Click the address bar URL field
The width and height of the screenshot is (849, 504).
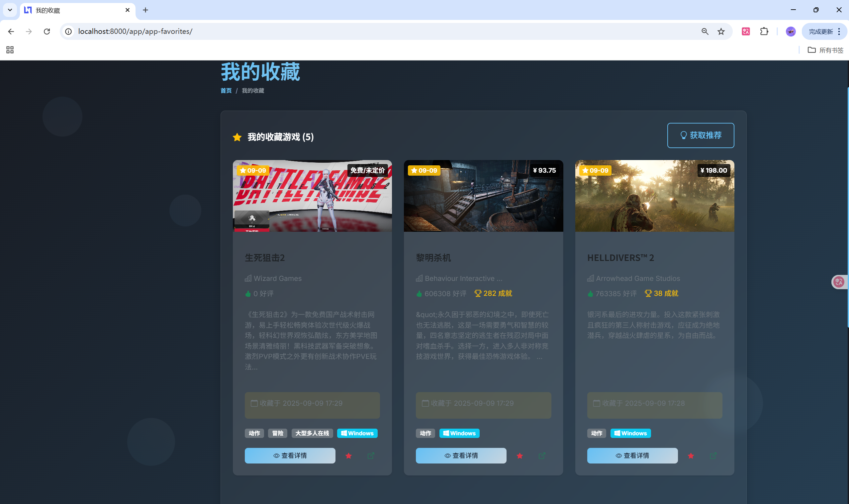pyautogui.click(x=381, y=32)
